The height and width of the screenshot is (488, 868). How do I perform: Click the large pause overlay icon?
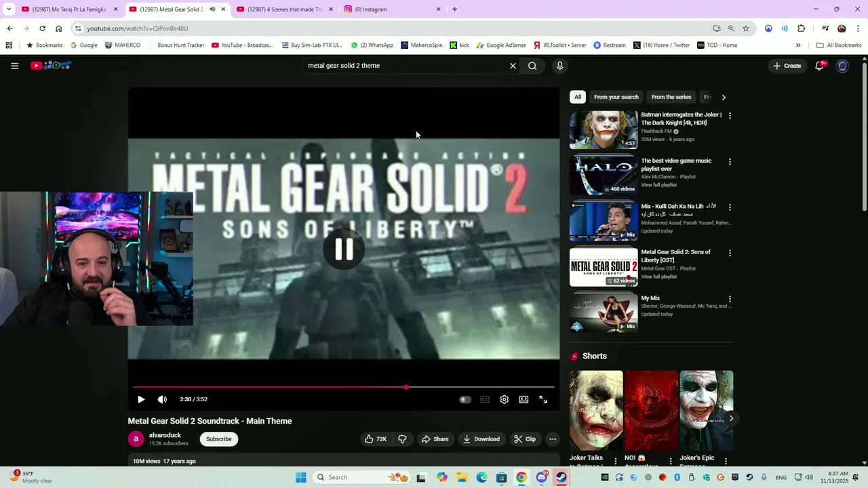344,249
